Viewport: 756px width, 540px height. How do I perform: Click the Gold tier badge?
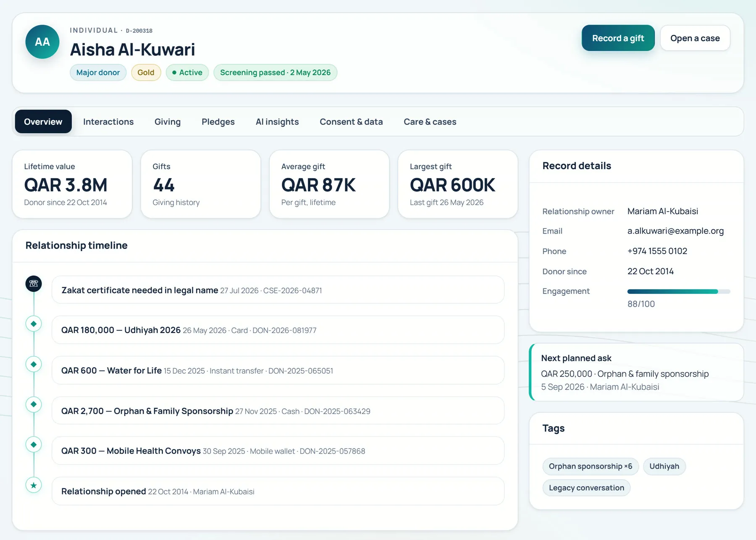point(146,73)
